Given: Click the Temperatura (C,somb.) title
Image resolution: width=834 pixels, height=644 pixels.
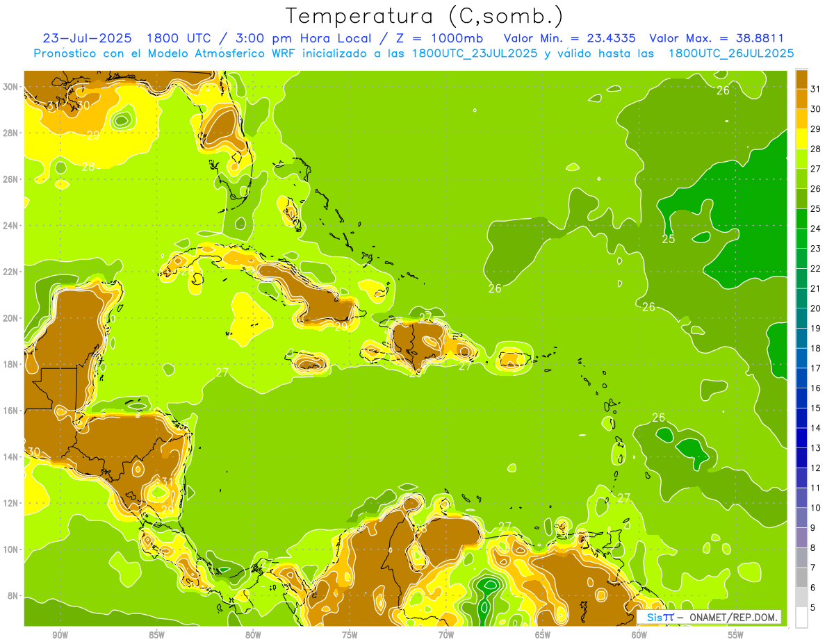Looking at the screenshot, I should pos(425,15).
